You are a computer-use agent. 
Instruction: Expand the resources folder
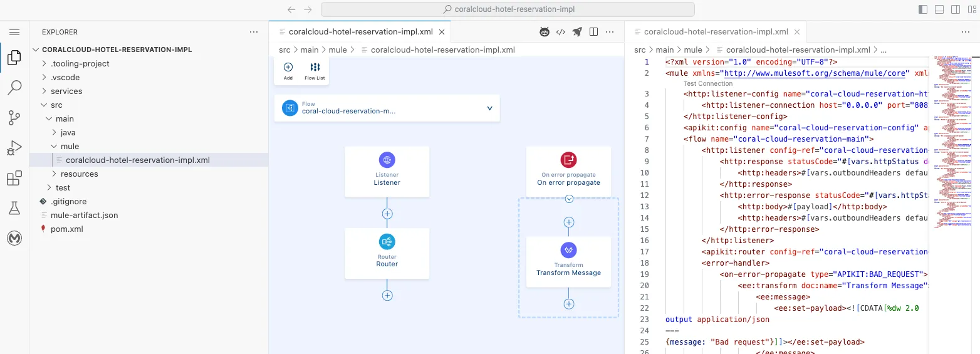coord(79,174)
